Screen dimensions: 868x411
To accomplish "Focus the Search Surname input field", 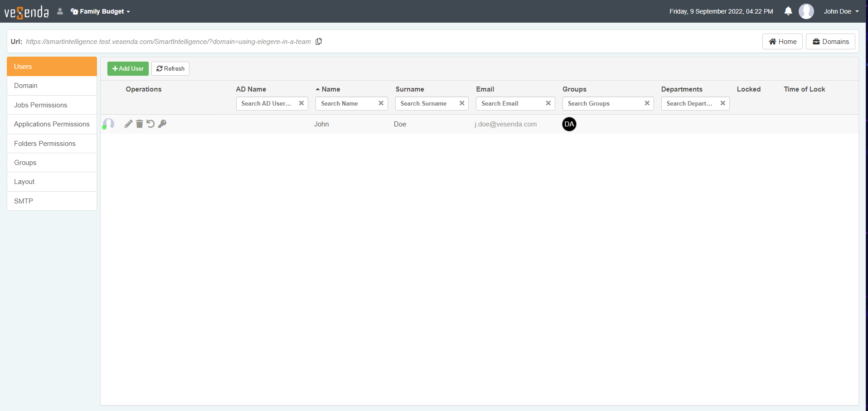I will point(426,103).
